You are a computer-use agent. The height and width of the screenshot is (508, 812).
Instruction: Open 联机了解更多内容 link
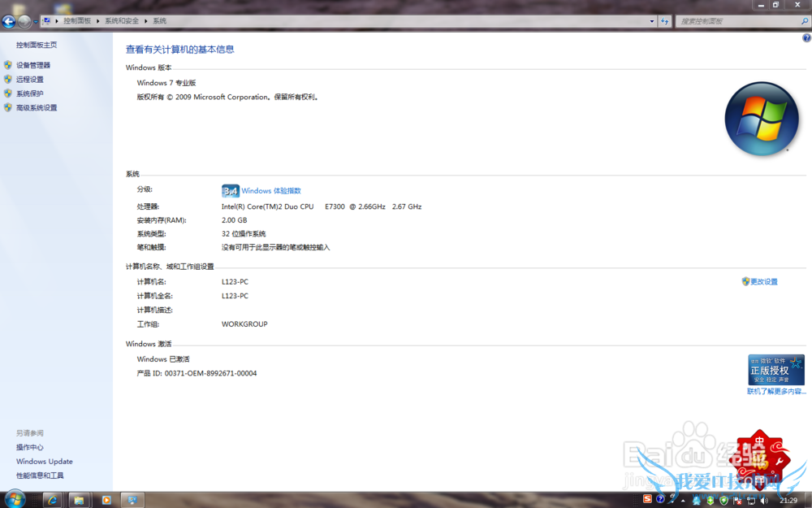coord(776,392)
